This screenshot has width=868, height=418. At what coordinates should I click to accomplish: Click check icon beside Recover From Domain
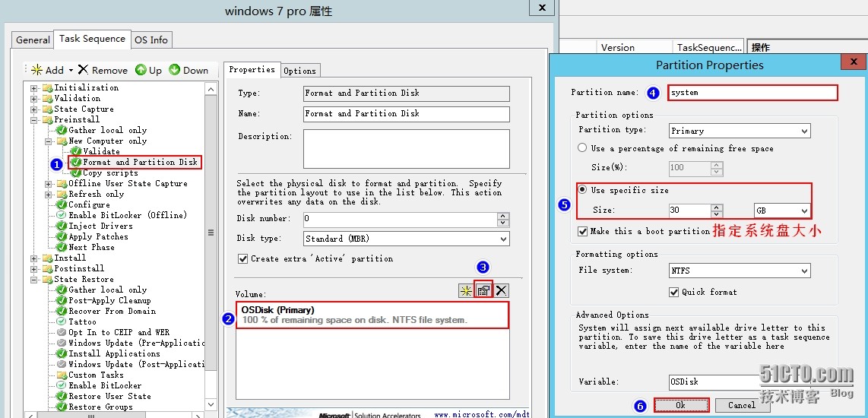pyautogui.click(x=62, y=311)
